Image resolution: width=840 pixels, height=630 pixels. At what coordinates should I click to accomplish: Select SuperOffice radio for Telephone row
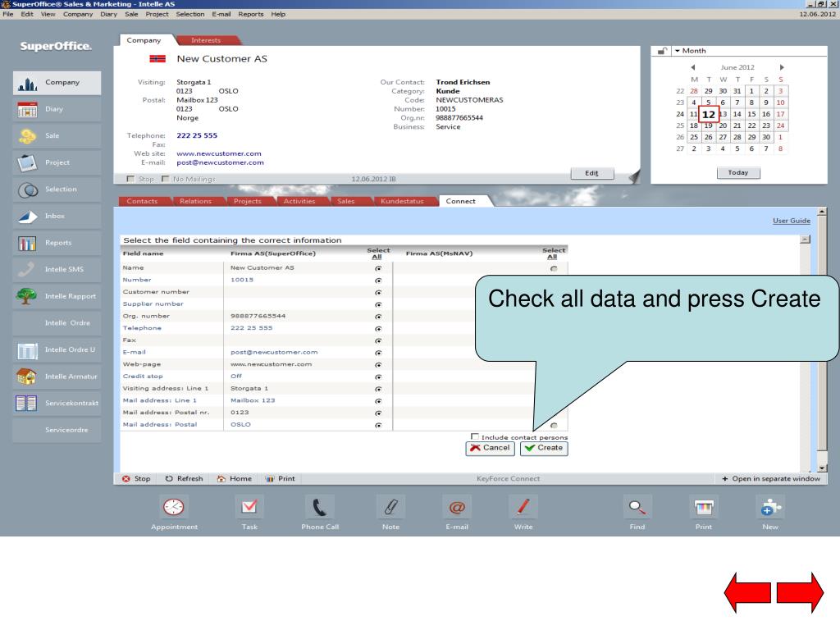[x=378, y=328]
